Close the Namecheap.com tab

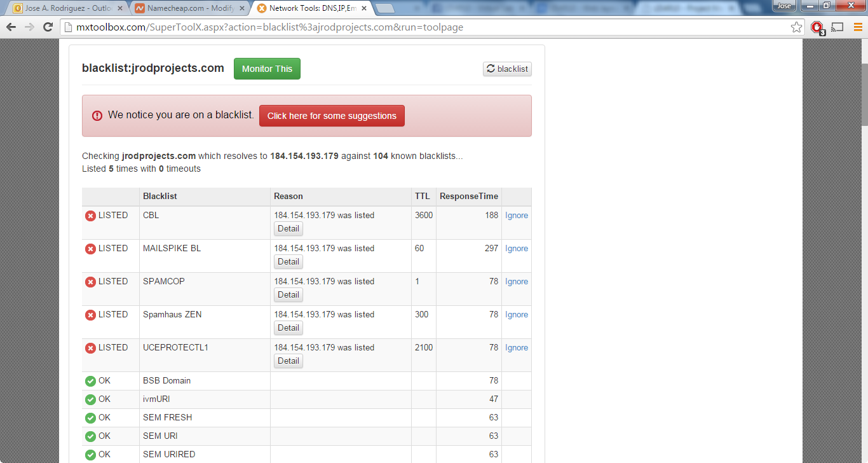point(241,9)
